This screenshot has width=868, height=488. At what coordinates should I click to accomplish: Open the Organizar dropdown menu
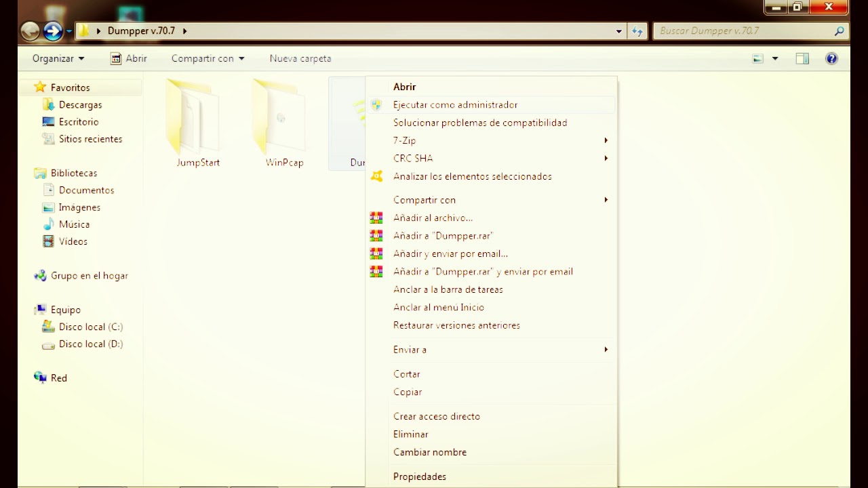click(x=58, y=58)
